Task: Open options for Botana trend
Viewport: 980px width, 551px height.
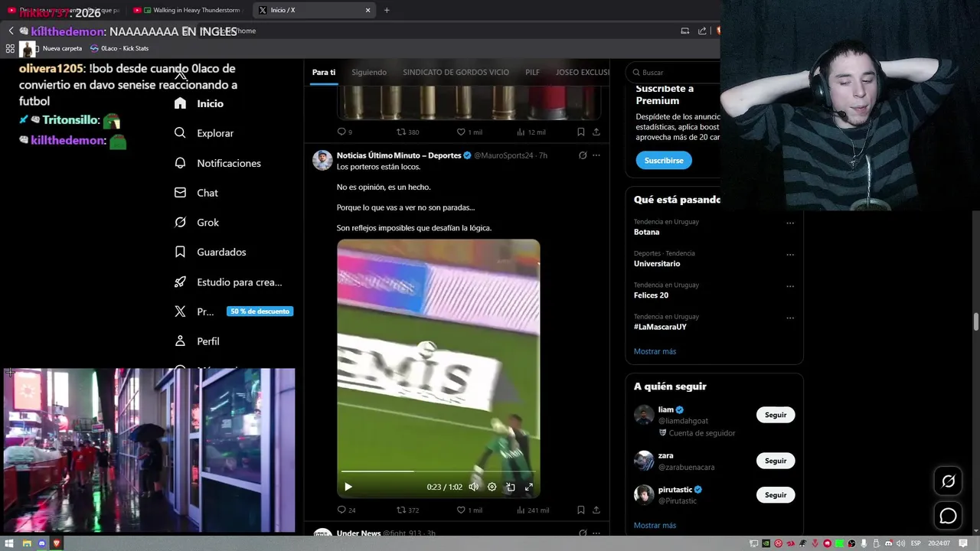Action: coord(790,223)
